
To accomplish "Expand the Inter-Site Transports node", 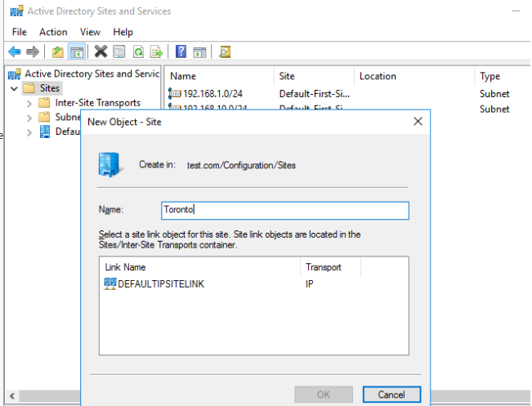I will (x=29, y=104).
